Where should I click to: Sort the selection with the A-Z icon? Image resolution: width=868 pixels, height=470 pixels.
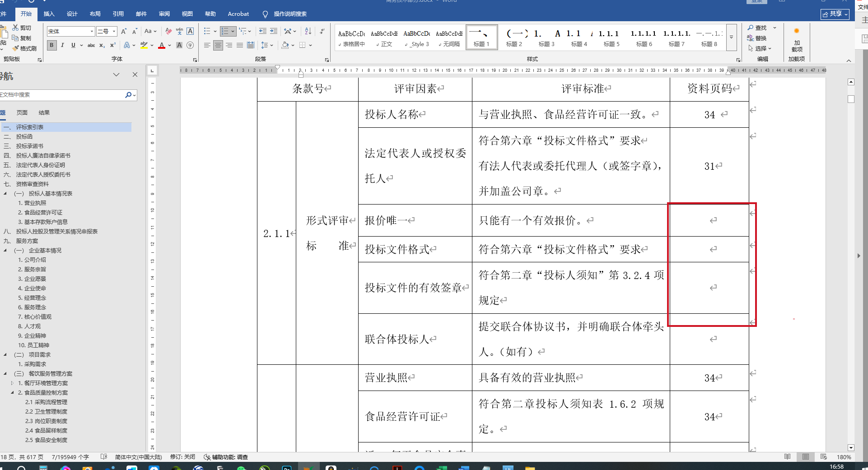[x=308, y=31]
